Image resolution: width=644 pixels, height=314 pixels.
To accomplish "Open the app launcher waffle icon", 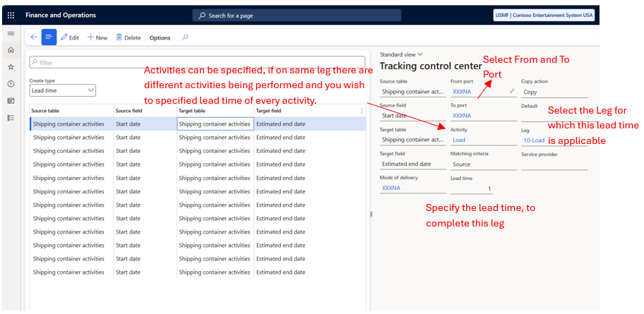I will tap(11, 16).
